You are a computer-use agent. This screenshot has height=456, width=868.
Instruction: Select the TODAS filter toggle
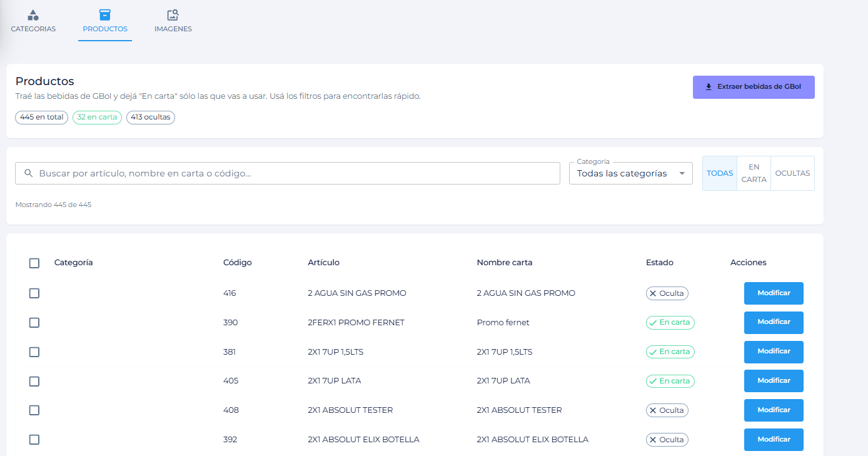pyautogui.click(x=720, y=173)
